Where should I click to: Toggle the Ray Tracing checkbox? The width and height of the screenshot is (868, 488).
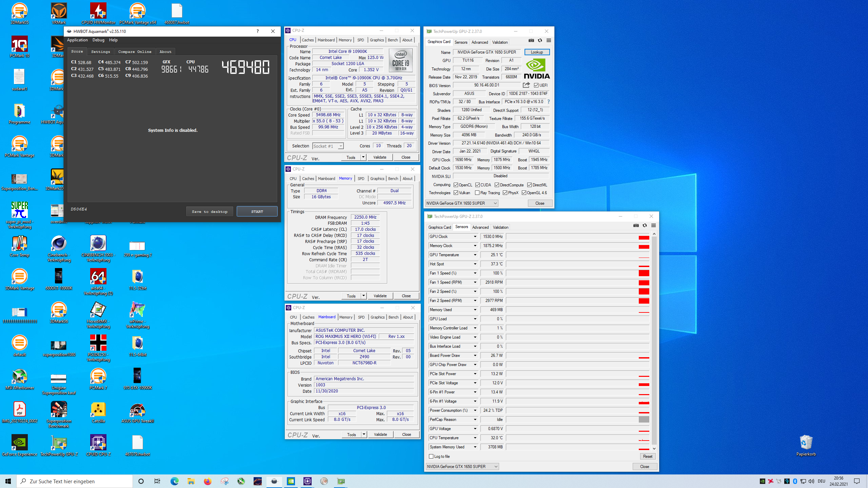(x=477, y=193)
